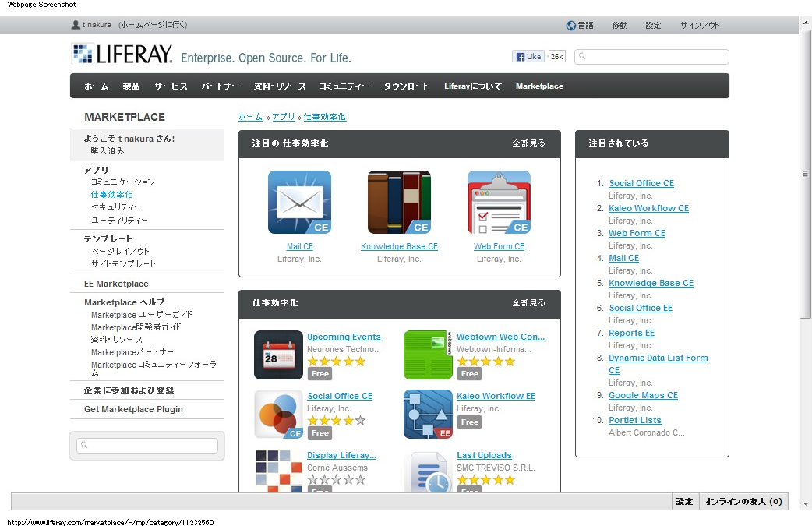
Task: Open Get Marketplace Plugin in sidebar
Action: click(x=133, y=409)
